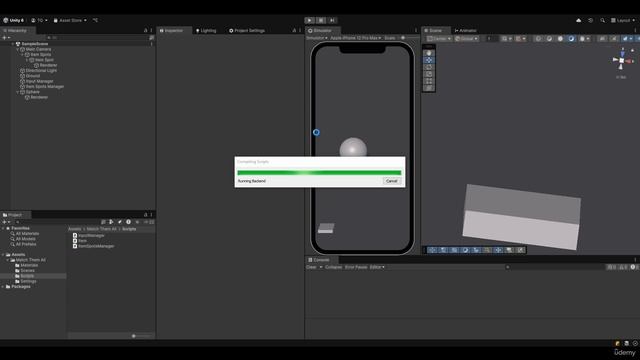640x360 pixels.
Task: Toggle Collapse in Console
Action: pyautogui.click(x=333, y=267)
